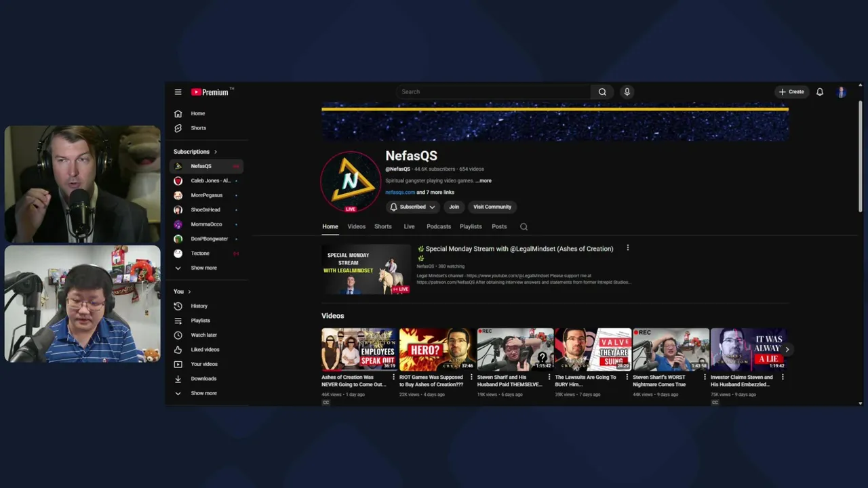
Task: Open the notifications bell
Action: (820, 91)
